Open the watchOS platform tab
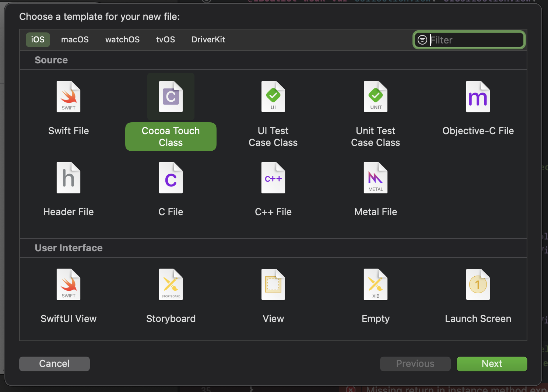Screen dimensions: 548x392 (122, 39)
